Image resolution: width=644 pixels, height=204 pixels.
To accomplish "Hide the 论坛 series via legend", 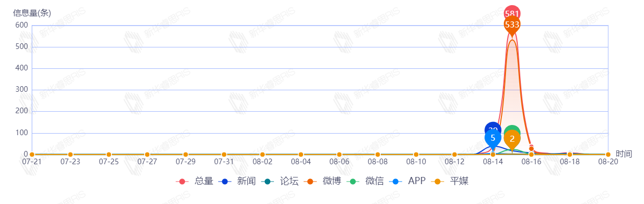I will click(x=280, y=181).
